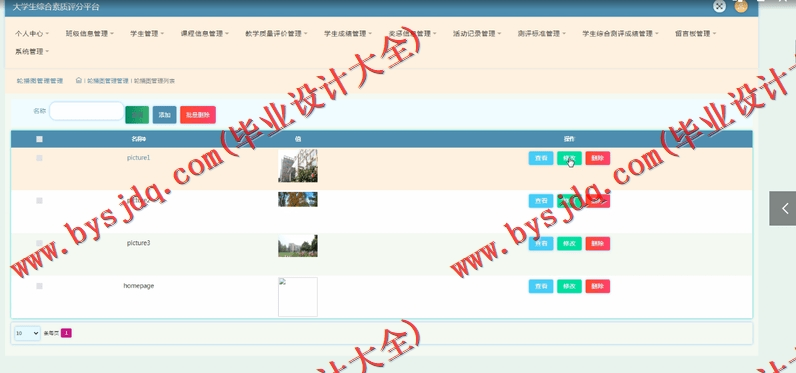Click the green search button beside 名称 field
The height and width of the screenshot is (373, 796).
click(137, 115)
